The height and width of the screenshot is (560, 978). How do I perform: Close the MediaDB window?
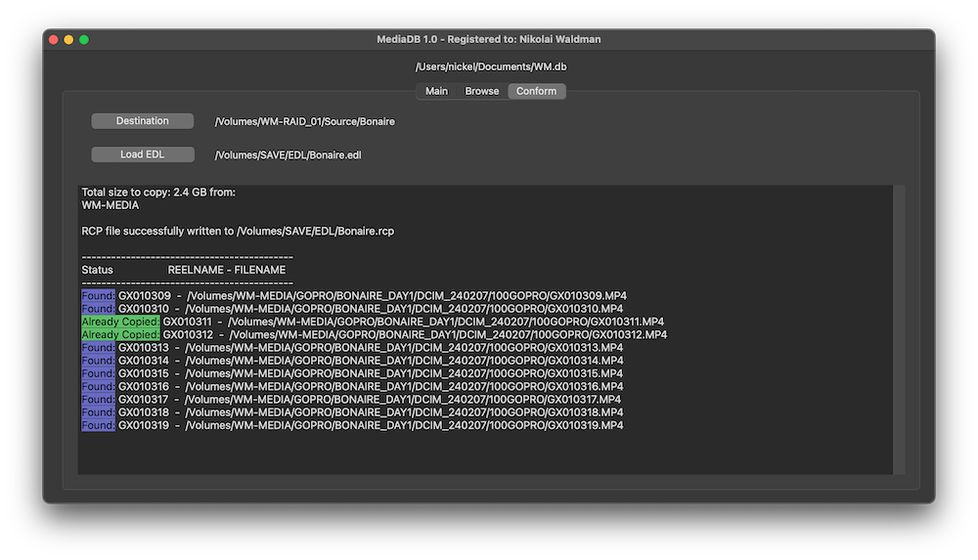point(53,39)
